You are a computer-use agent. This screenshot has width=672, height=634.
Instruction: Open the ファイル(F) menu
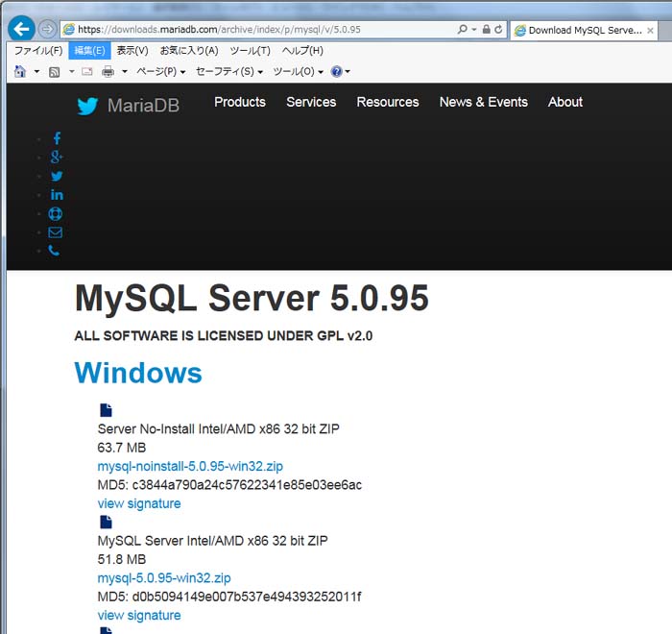pyautogui.click(x=38, y=51)
